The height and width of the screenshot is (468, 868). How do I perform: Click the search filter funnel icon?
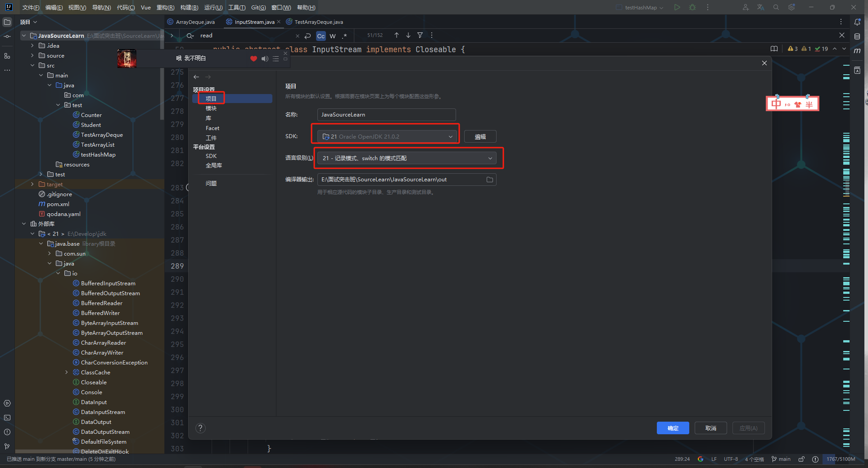(420, 35)
